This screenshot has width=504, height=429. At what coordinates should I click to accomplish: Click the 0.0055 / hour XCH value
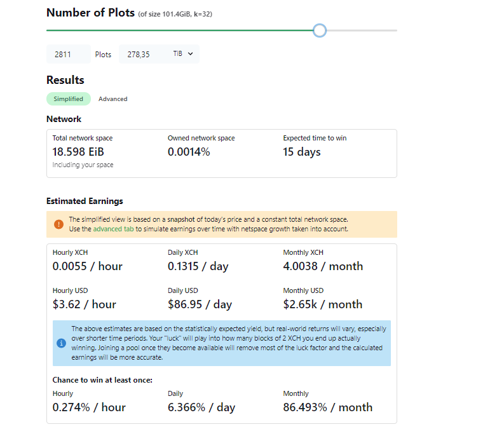pyautogui.click(x=88, y=266)
